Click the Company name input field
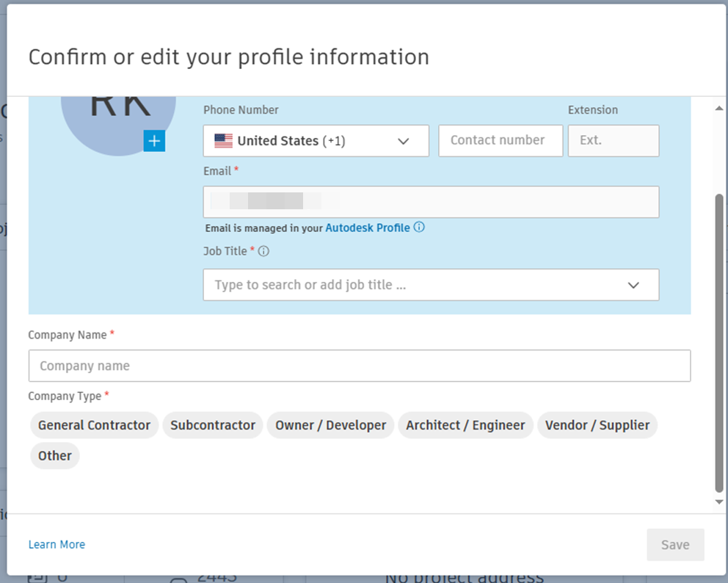728x583 pixels. pyautogui.click(x=360, y=366)
